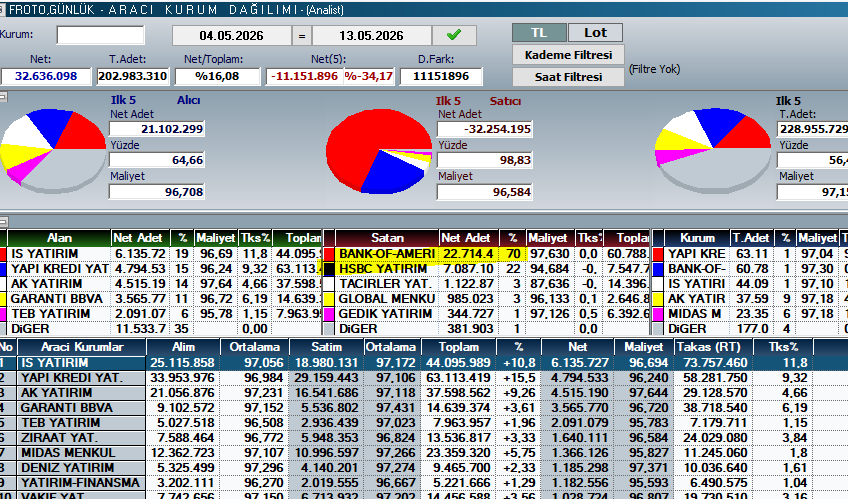Collapse the pie charts panel with minus icon
The height and width of the screenshot is (499, 848).
coord(3,97)
